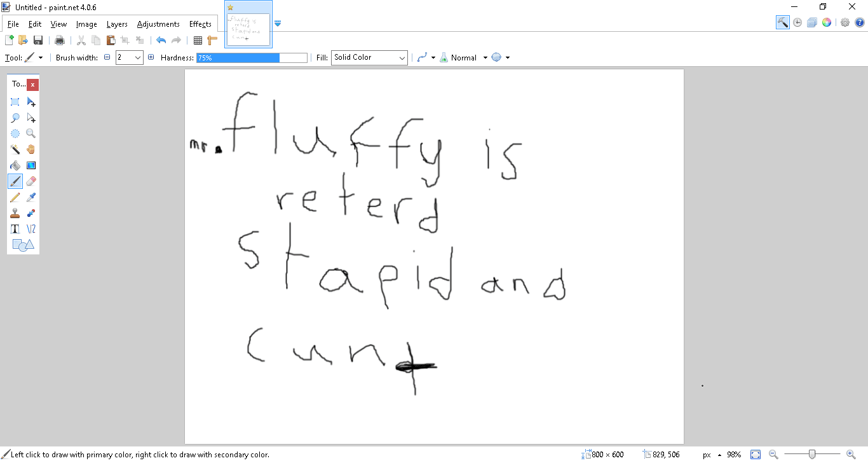This screenshot has width=868, height=463.
Task: Open the Adjustments menu
Action: tap(158, 24)
